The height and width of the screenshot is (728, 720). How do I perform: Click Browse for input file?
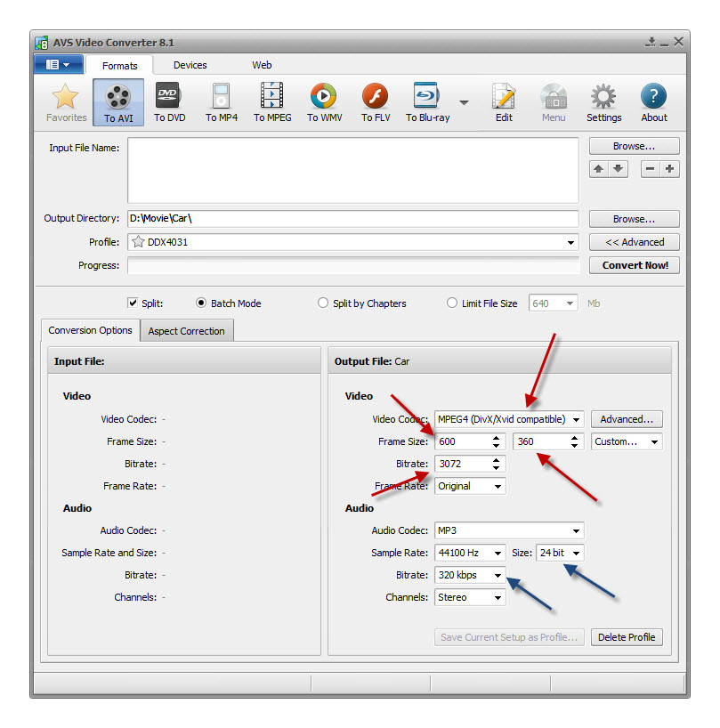tap(635, 146)
